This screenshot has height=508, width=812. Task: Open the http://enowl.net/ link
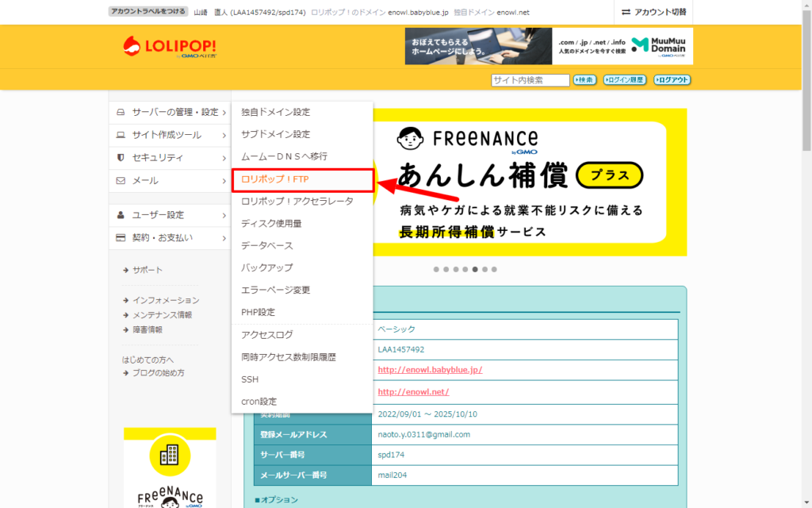pos(413,391)
